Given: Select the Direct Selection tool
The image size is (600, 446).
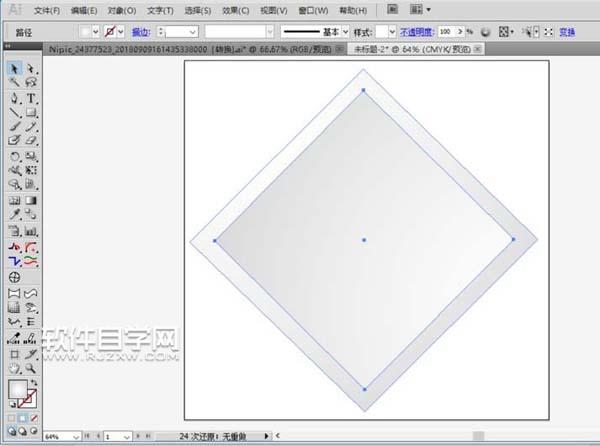Looking at the screenshot, I should tap(31, 68).
